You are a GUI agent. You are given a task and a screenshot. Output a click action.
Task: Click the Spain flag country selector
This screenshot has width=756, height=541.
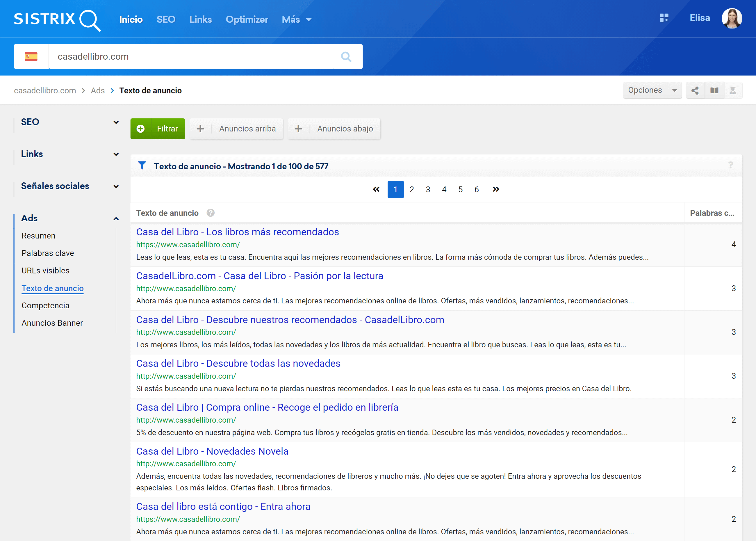[31, 57]
